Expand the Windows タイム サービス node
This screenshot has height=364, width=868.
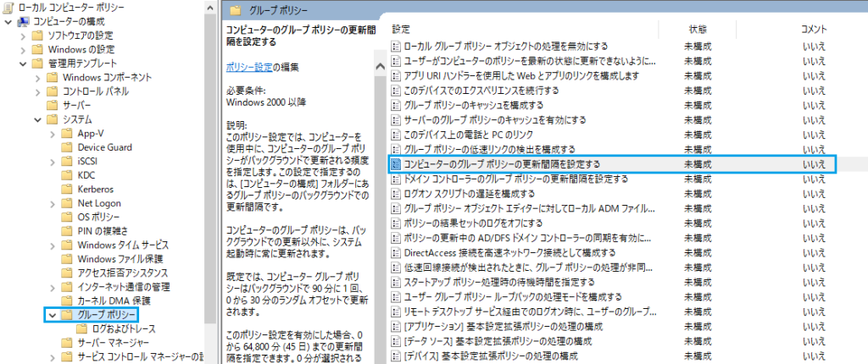[53, 245]
